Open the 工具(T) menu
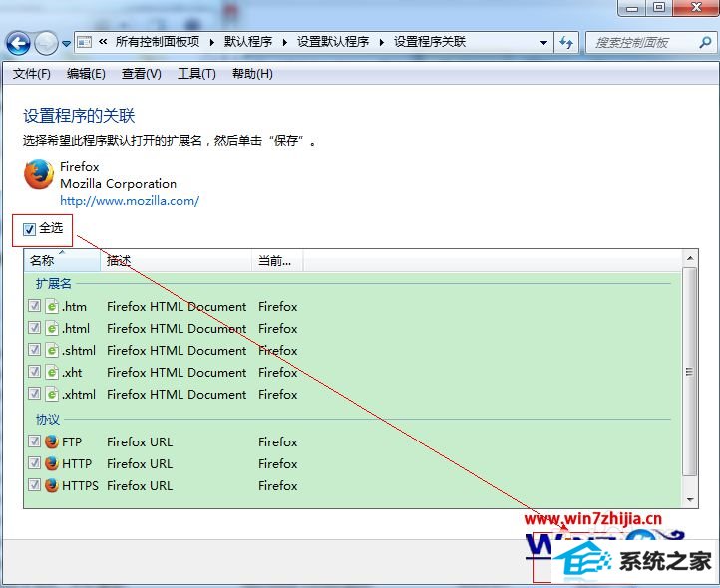The width and height of the screenshot is (720, 588). click(x=195, y=74)
